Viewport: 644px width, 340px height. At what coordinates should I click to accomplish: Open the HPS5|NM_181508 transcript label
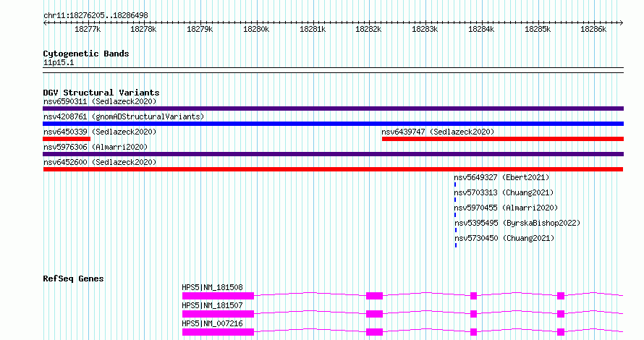point(212,287)
